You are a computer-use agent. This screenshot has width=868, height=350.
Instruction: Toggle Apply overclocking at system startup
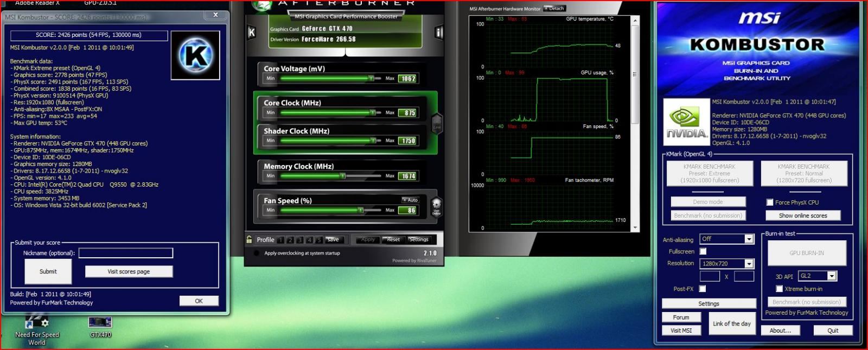(256, 253)
